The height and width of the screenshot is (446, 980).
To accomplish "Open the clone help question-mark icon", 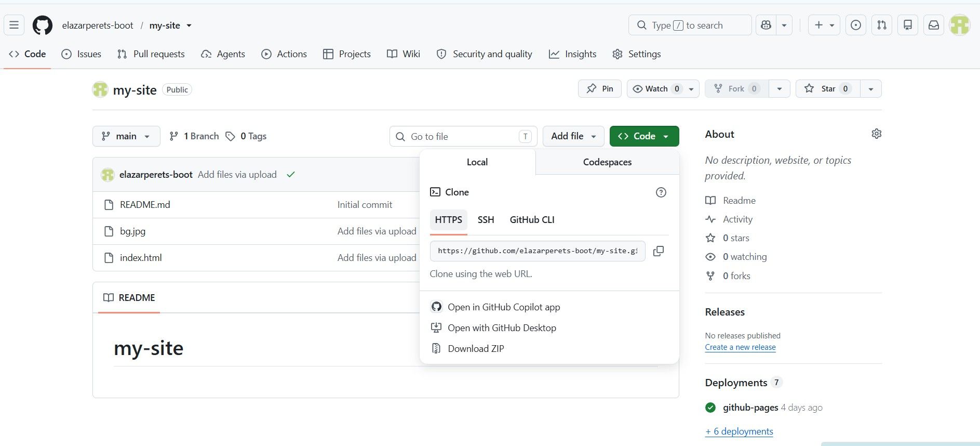I will (x=661, y=192).
